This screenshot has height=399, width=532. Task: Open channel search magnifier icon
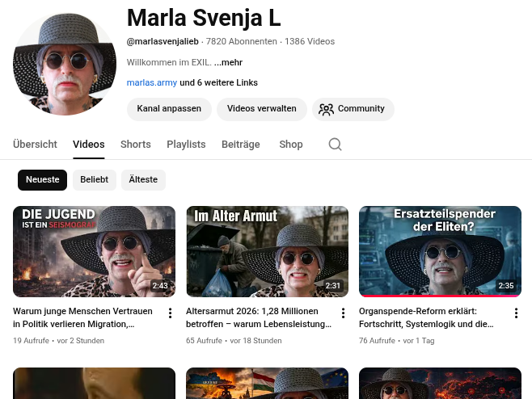(x=335, y=144)
